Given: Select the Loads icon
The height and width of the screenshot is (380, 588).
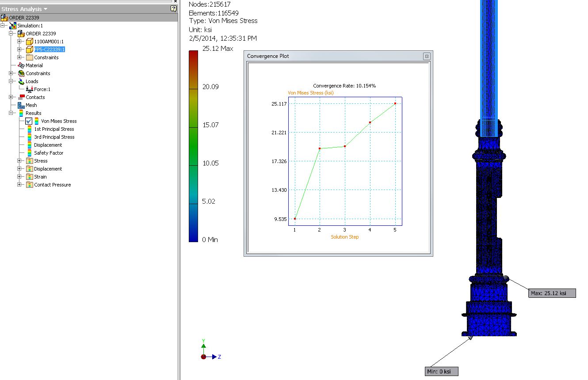Looking at the screenshot, I should pyautogui.click(x=21, y=81).
